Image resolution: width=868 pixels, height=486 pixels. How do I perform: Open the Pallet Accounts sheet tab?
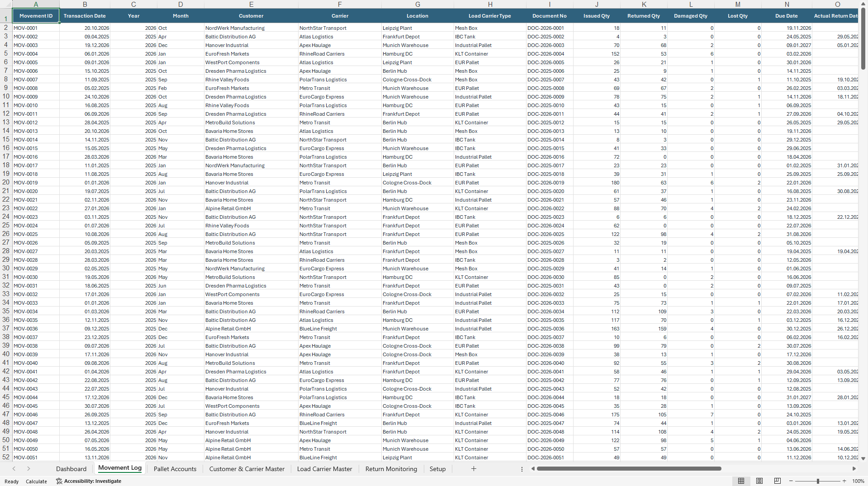coord(175,469)
